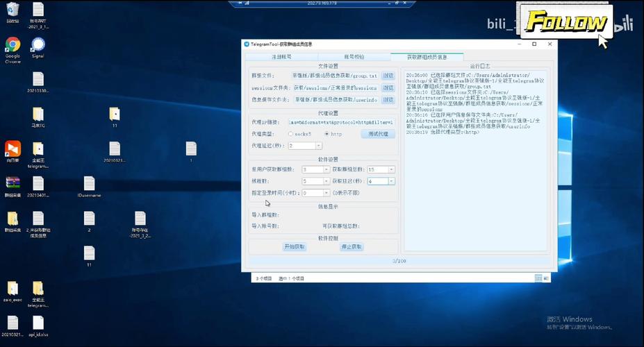Screen dimensions: 644x347
Task: Switch to large icons view in Explorer
Action: click(547, 278)
